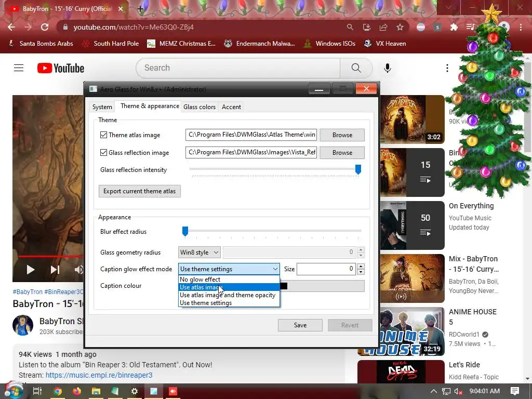Image resolution: width=532 pixels, height=399 pixels.
Task: Open Google Chrome from the taskbar
Action: tap(58, 391)
